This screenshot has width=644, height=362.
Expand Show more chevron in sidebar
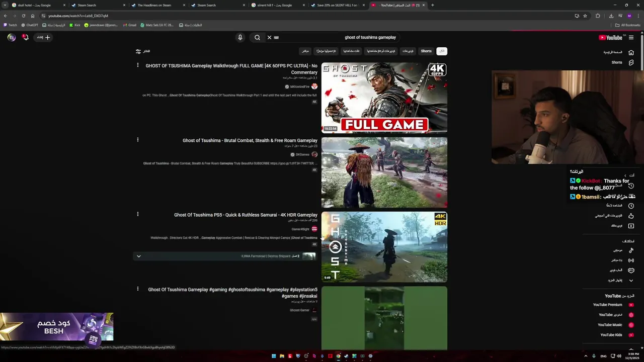click(x=631, y=281)
